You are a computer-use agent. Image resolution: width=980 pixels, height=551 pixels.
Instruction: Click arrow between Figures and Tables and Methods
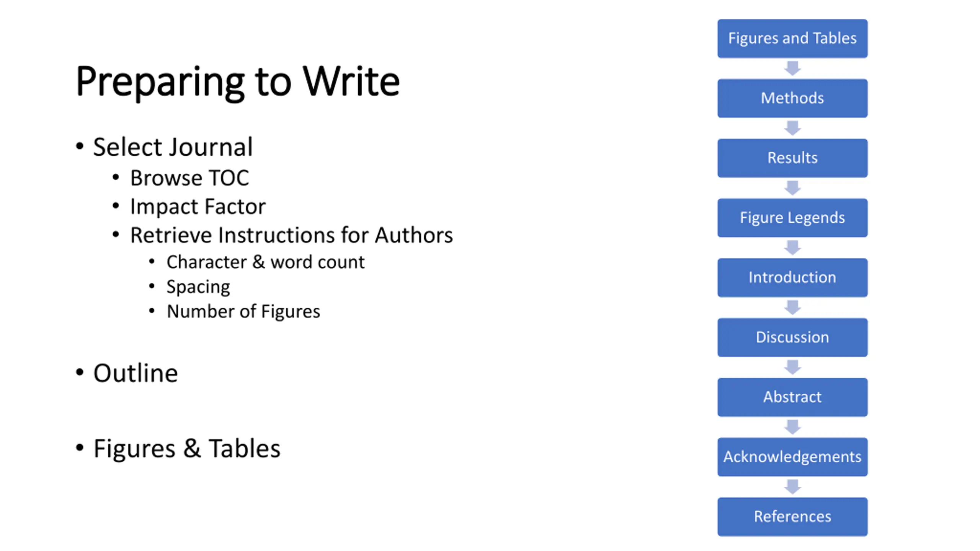pos(792,68)
